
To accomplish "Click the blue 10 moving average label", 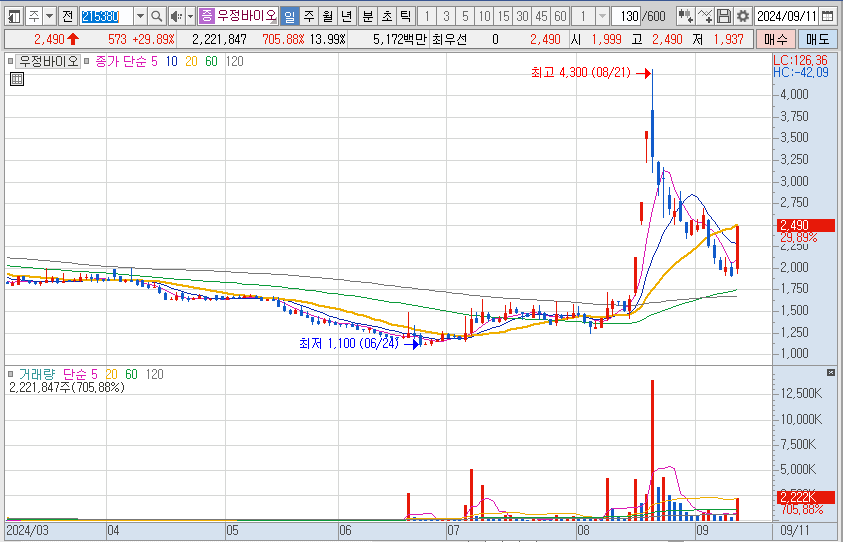I will 172,61.
